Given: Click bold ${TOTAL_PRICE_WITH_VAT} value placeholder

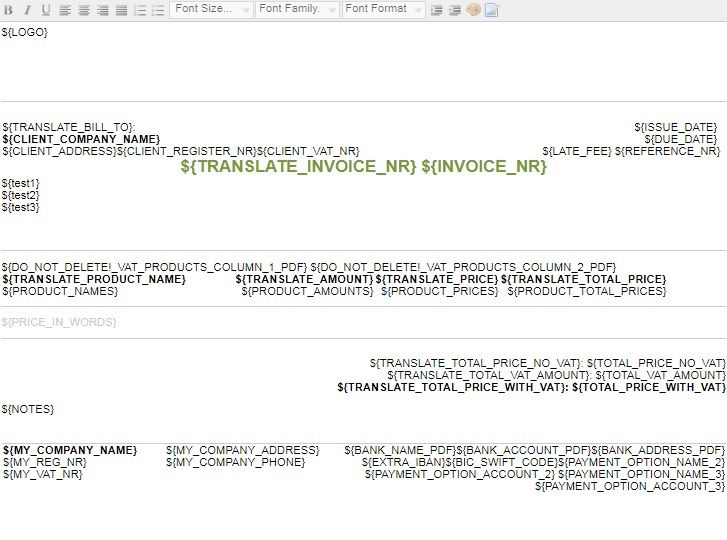Looking at the screenshot, I should pyautogui.click(x=649, y=387).
